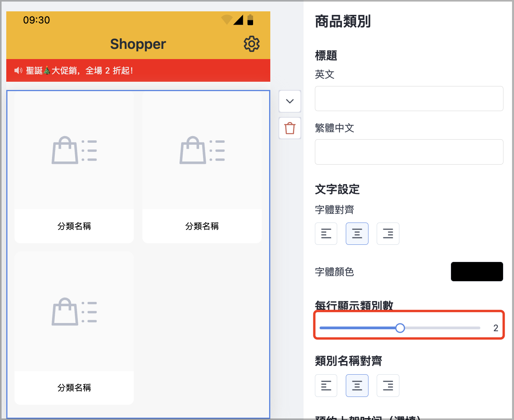Focus the 繁體中文 title input field
Image resolution: width=514 pixels, height=420 pixels.
point(409,152)
